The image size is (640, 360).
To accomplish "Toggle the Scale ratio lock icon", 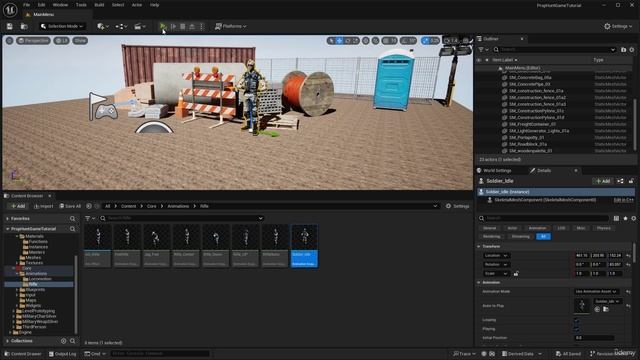I will [x=516, y=273].
